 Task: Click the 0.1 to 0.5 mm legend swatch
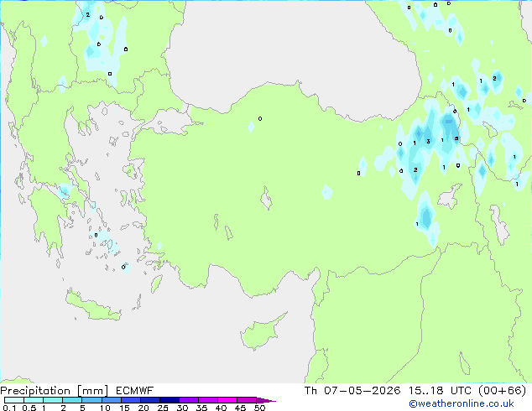click(14, 400)
